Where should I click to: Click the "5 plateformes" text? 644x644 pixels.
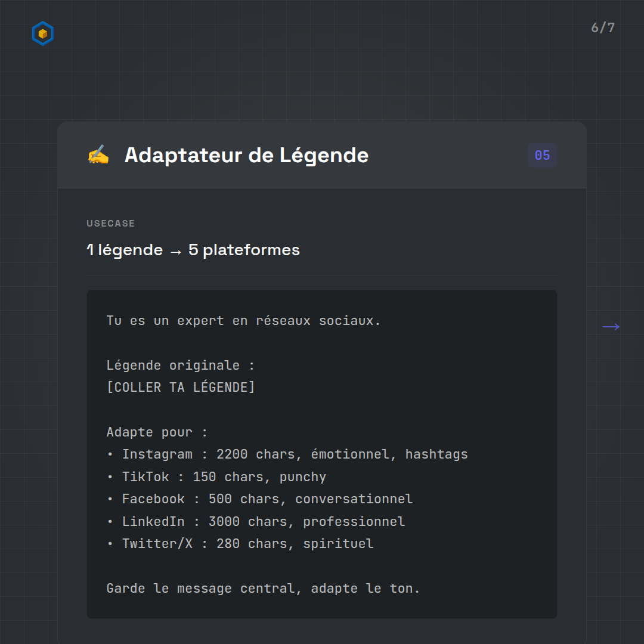pos(244,250)
